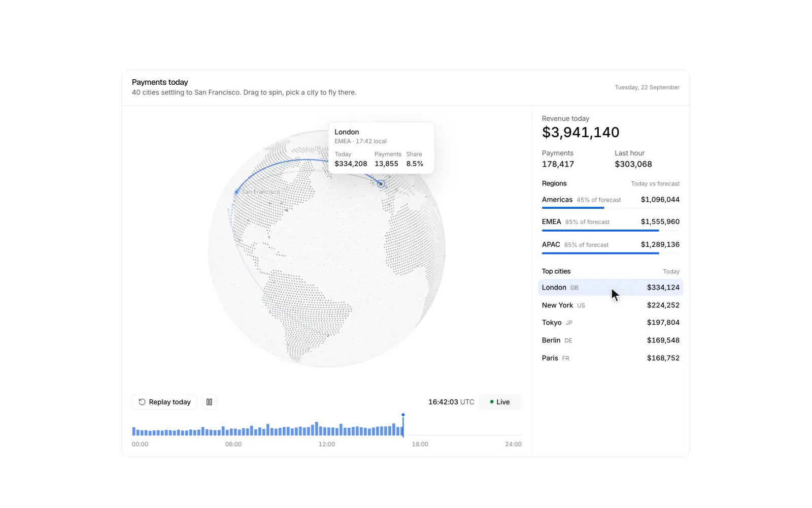Click the Payments count 178,417

(x=558, y=164)
